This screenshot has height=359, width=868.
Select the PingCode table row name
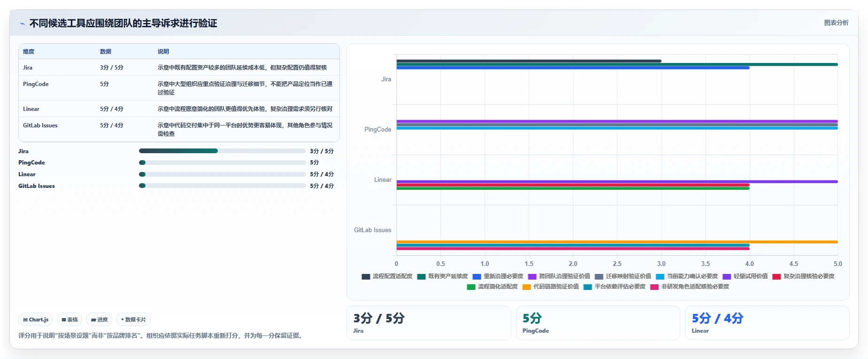[x=36, y=84]
